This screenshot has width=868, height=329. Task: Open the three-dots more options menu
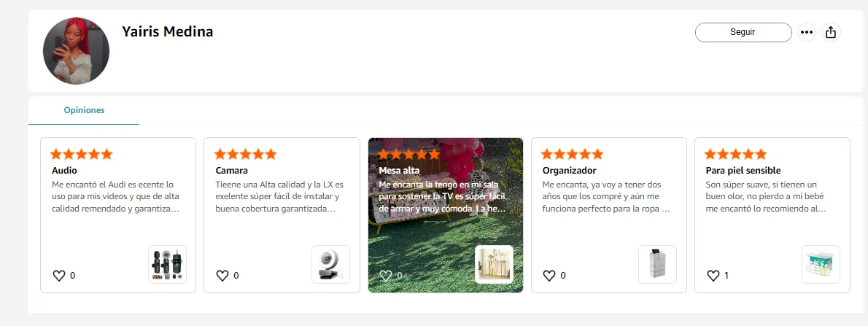pyautogui.click(x=807, y=32)
